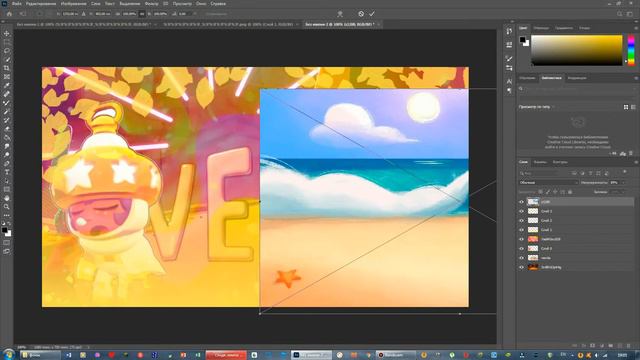Toggle visibility of seventh layer in the list

click(521, 258)
